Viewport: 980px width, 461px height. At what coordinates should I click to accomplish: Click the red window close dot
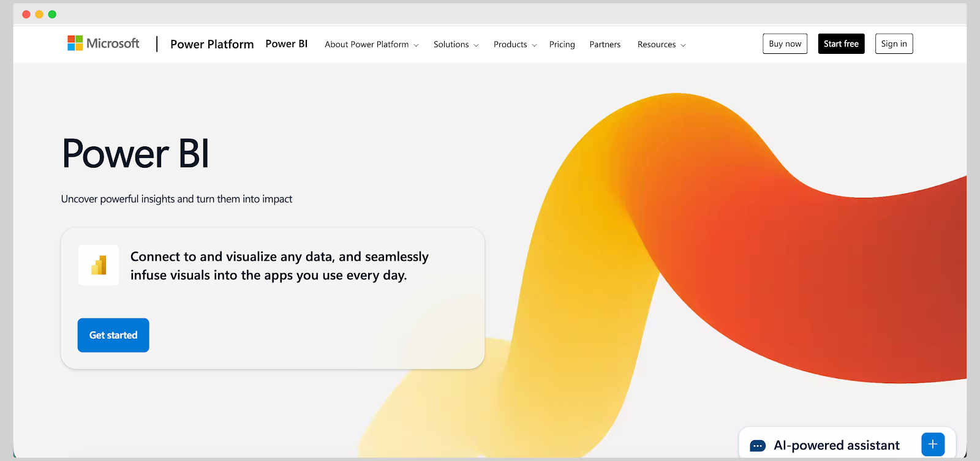(26, 14)
